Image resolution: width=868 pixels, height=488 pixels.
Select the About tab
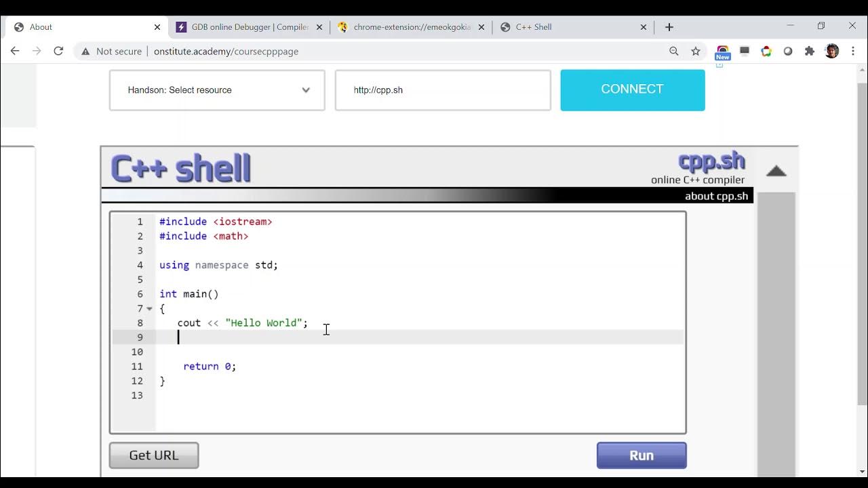tap(87, 27)
